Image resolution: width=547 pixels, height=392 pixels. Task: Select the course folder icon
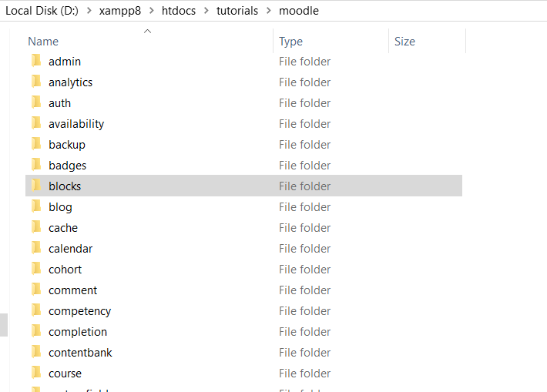(36, 373)
